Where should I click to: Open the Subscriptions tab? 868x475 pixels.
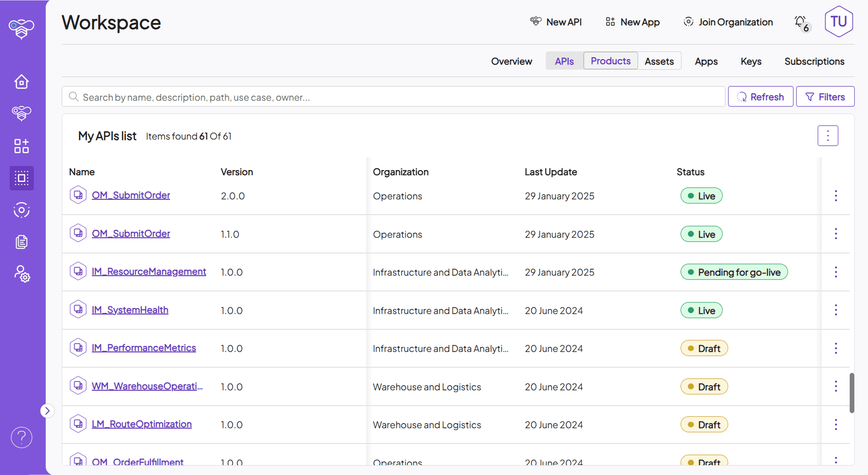(814, 61)
